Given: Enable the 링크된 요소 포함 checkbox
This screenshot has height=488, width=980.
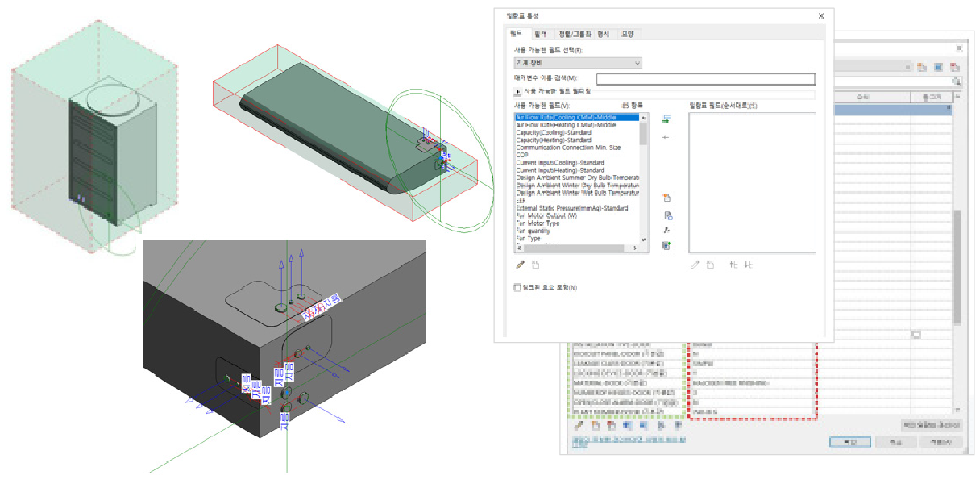Looking at the screenshot, I should tap(517, 287).
